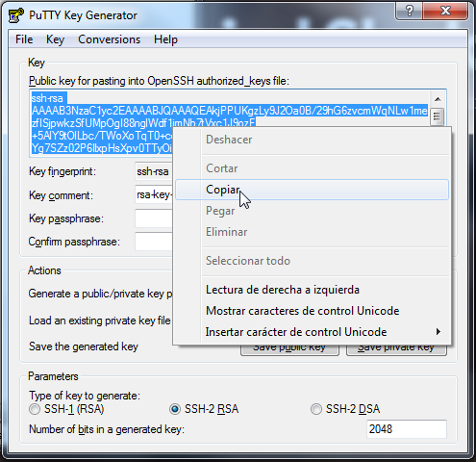The width and height of the screenshot is (476, 462).
Task: Click the Key fingerprint field
Action: 154,171
